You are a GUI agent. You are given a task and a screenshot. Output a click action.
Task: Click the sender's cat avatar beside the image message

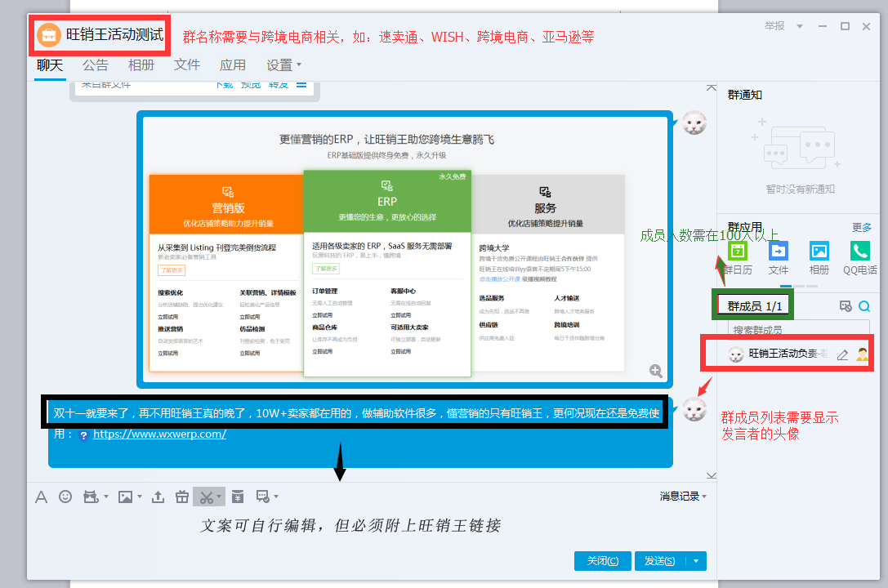click(x=694, y=122)
